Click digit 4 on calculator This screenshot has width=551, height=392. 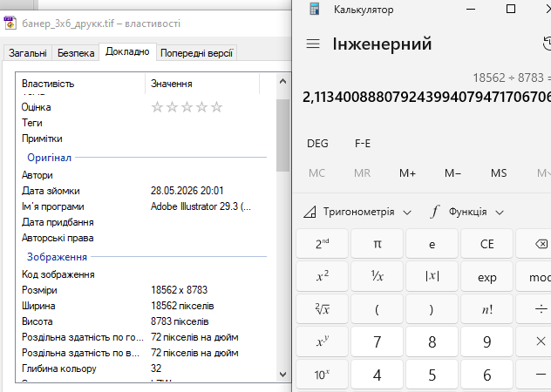377,375
